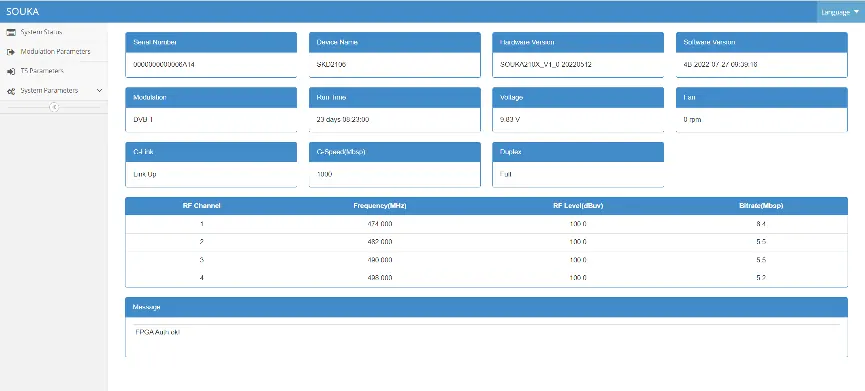Select RF channel number 4 cell

pyautogui.click(x=202, y=277)
